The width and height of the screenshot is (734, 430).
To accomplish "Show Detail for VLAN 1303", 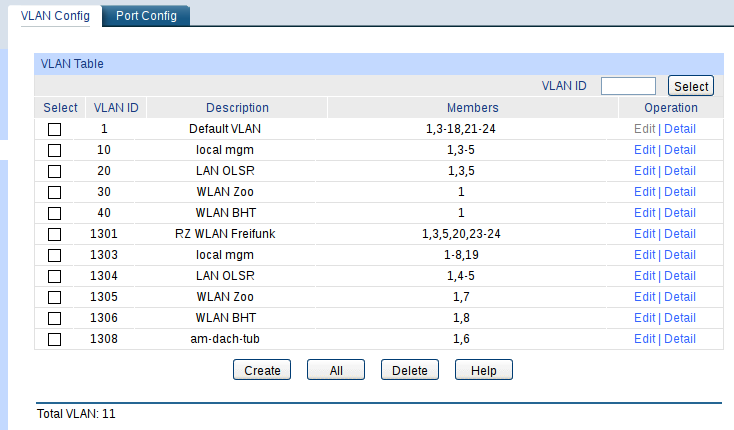I will click(680, 255).
